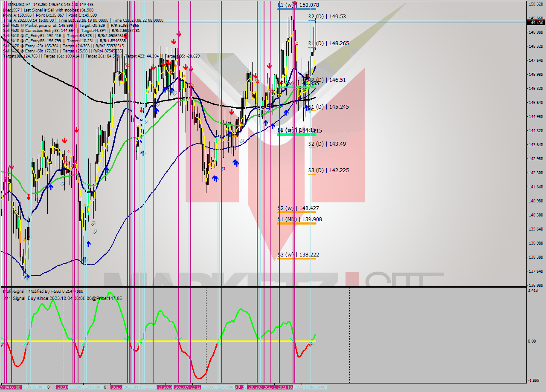Image resolution: width=546 pixels, height=392 pixels.
Task: Select the 'Signal=Buy since:2023.10.04' indicator text
Action: (63, 298)
